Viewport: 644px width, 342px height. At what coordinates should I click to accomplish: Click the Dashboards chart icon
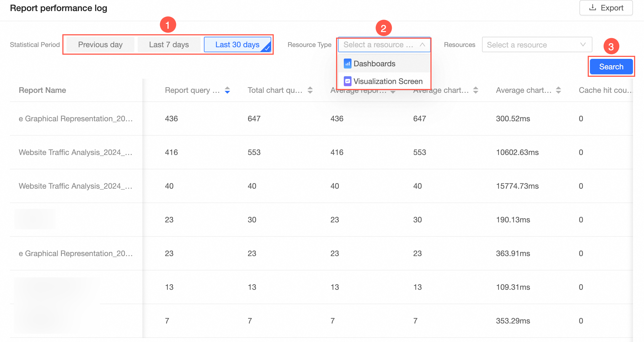pyautogui.click(x=347, y=64)
